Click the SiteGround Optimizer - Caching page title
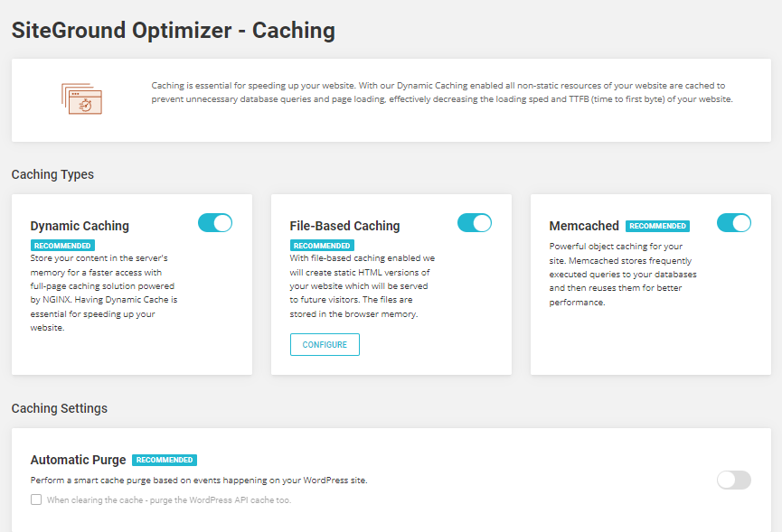 (x=173, y=31)
